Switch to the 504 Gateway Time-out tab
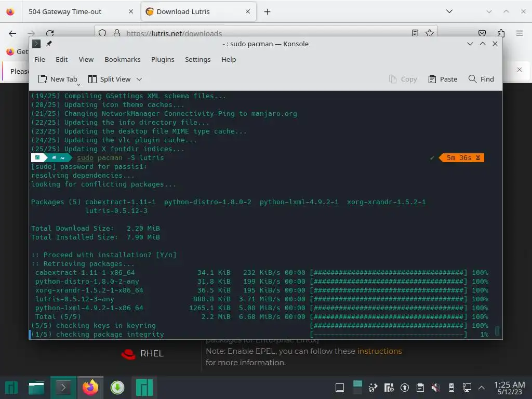Screen dimensions: 532x399 (x=65, y=11)
